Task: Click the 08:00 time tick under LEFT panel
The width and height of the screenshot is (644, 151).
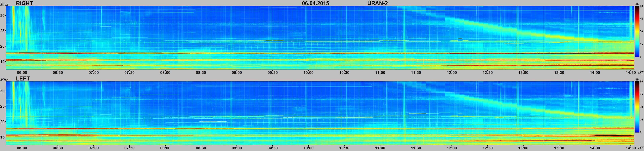Action: (165, 148)
